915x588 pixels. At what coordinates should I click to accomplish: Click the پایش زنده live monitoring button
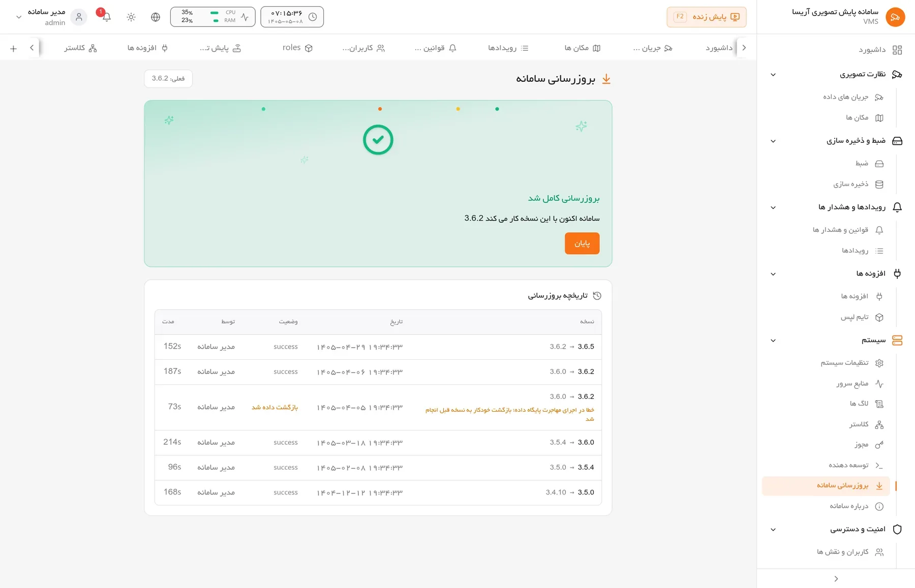[x=707, y=17]
